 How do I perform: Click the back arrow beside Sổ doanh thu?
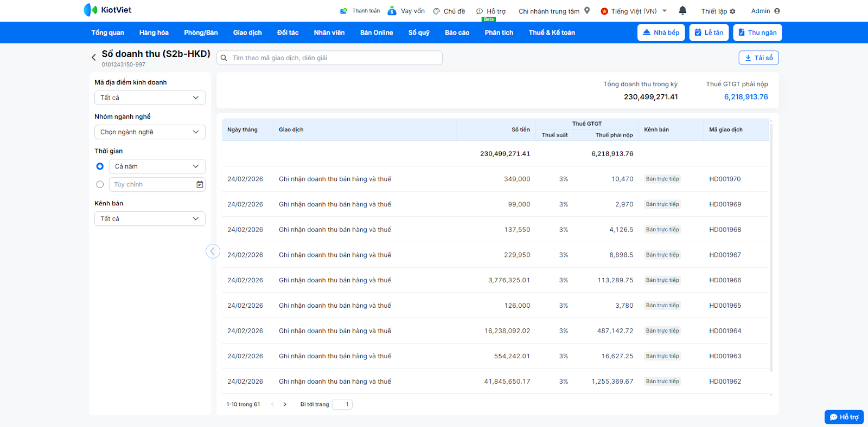click(x=94, y=57)
